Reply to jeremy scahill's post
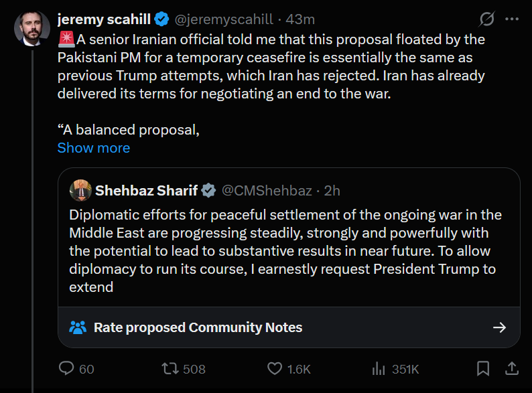 pos(67,368)
